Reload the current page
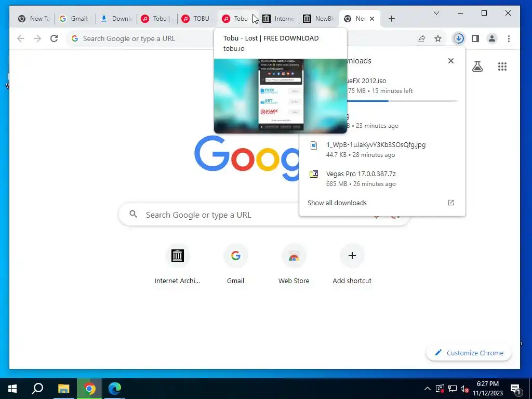 pos(54,38)
